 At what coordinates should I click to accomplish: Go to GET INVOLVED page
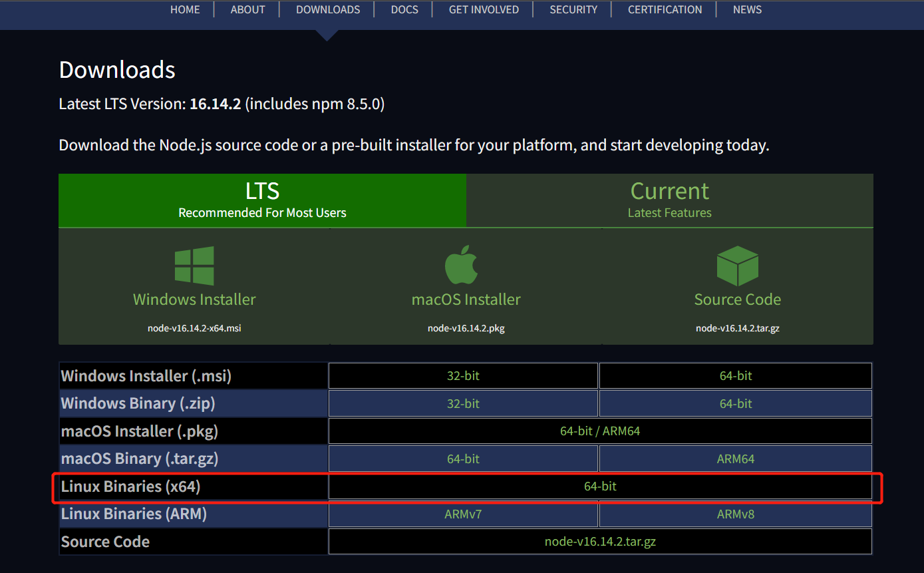[484, 9]
